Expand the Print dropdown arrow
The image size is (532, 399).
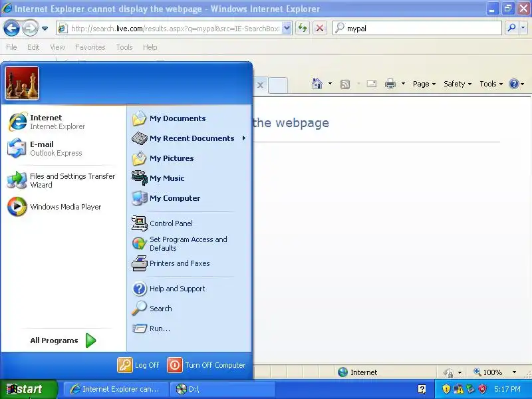tap(403, 84)
